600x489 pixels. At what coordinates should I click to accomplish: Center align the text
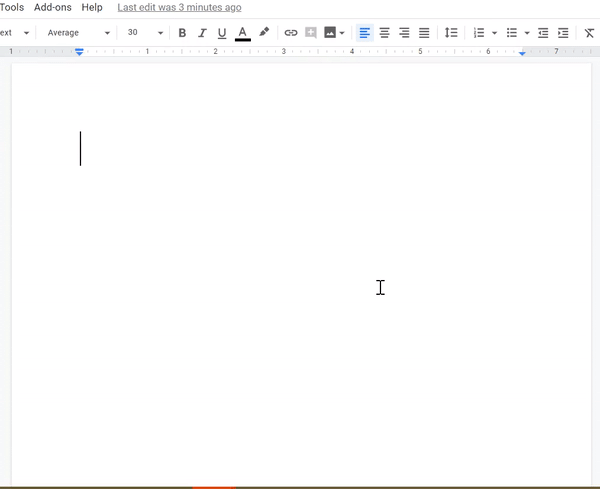(384, 33)
